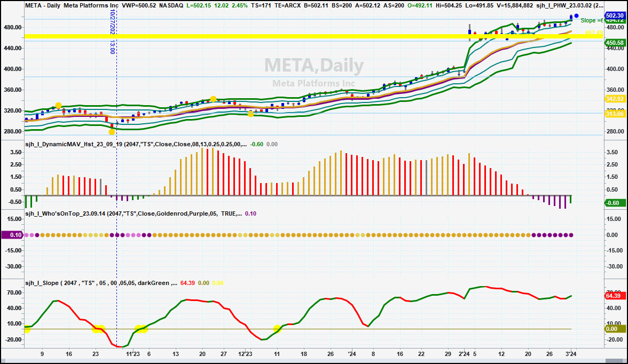This screenshot has height=364, width=628.
Task: Select the 22 date axis label
Action: (x=421, y=354)
